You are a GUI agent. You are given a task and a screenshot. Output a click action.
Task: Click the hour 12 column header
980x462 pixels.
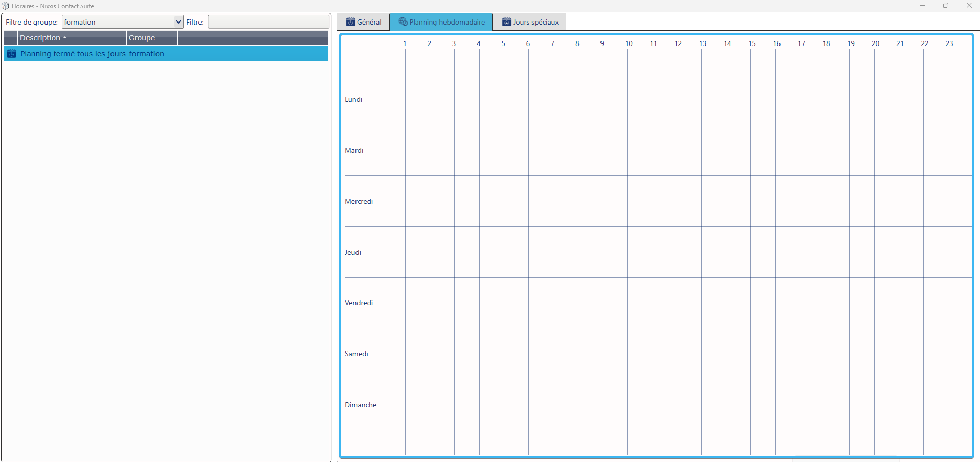pyautogui.click(x=678, y=43)
